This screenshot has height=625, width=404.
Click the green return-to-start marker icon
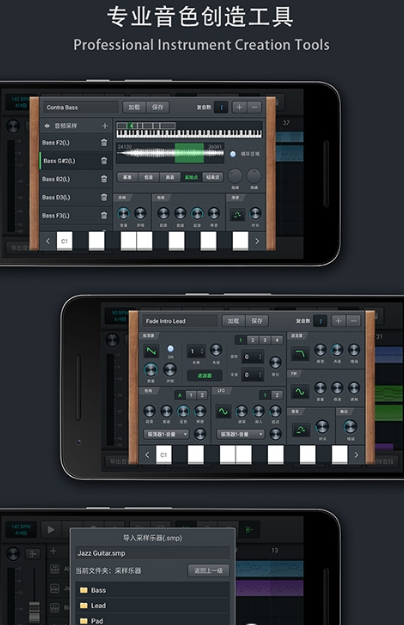click(x=249, y=529)
